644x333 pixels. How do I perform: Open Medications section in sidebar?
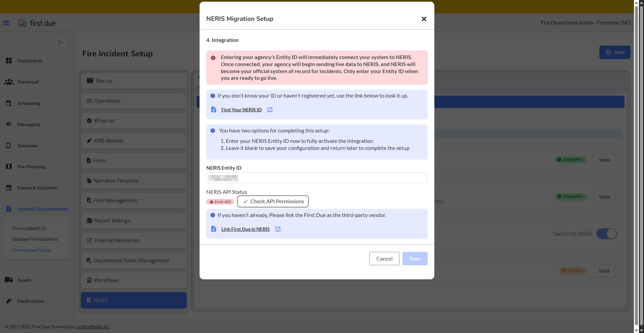point(30,301)
